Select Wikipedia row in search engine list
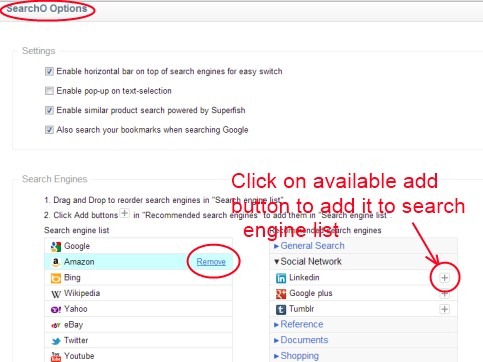The image size is (483, 362). pos(138,293)
